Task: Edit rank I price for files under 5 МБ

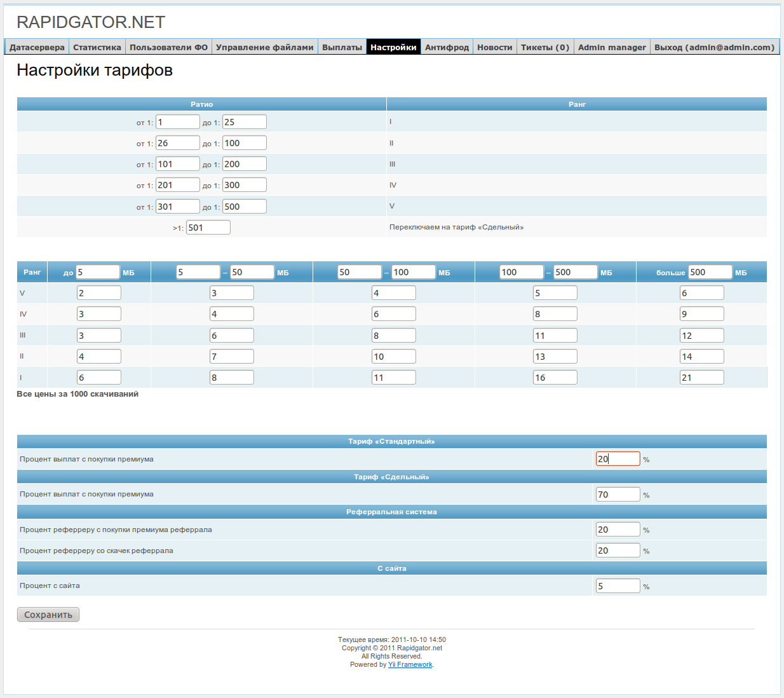Action: click(99, 378)
